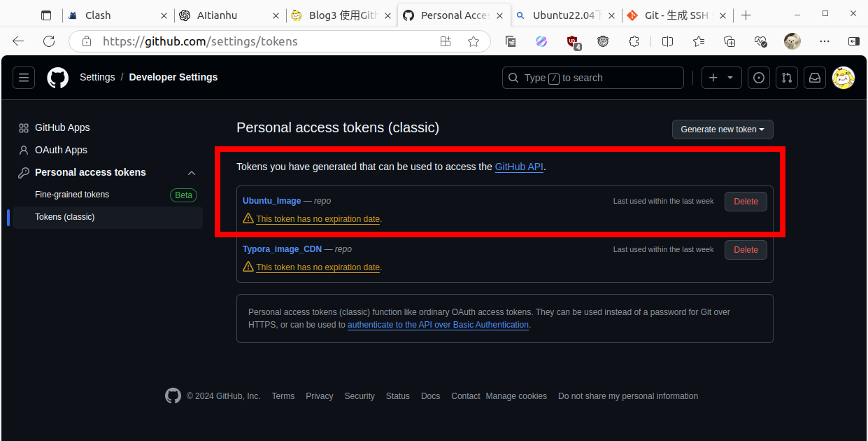This screenshot has width=868, height=441.
Task: Open the purple-striped round extension icon
Action: (x=541, y=41)
